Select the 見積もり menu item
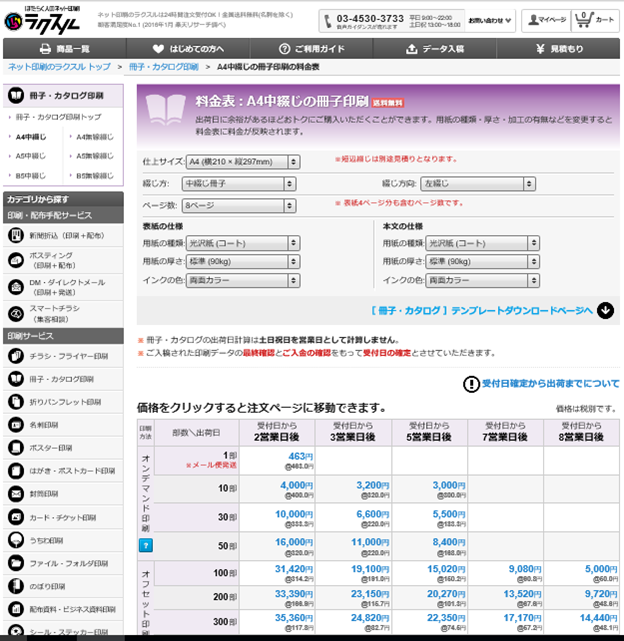624x641 pixels. click(559, 48)
